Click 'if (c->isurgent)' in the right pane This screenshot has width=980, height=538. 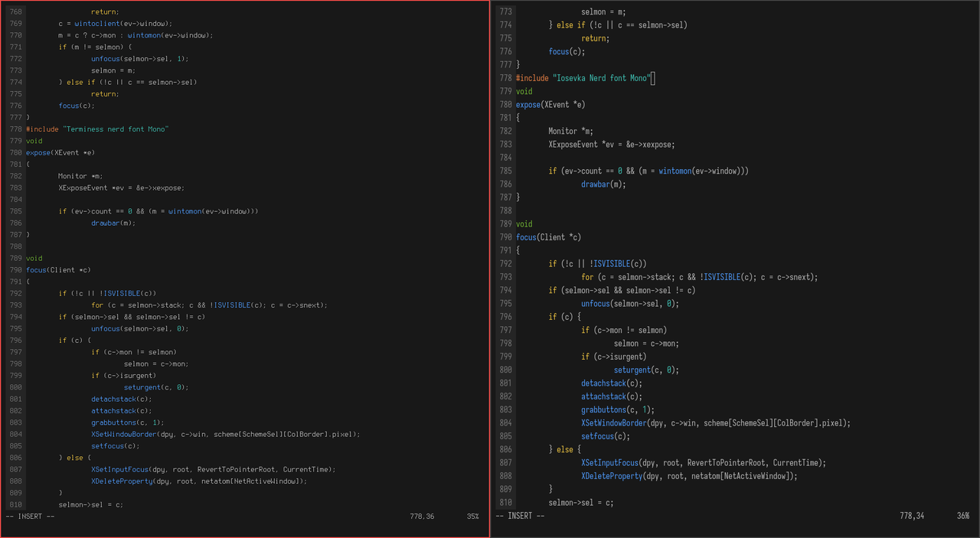[x=614, y=357]
